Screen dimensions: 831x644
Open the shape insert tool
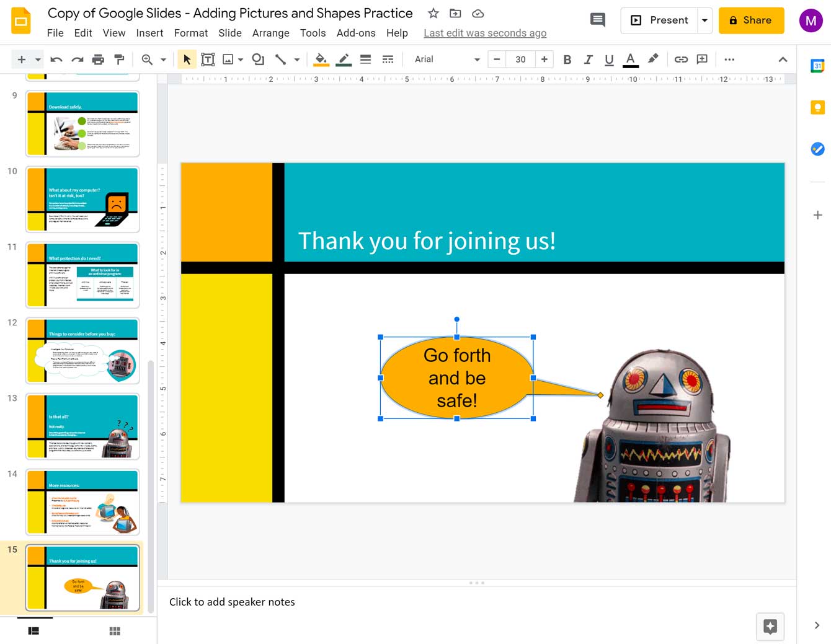pyautogui.click(x=258, y=60)
